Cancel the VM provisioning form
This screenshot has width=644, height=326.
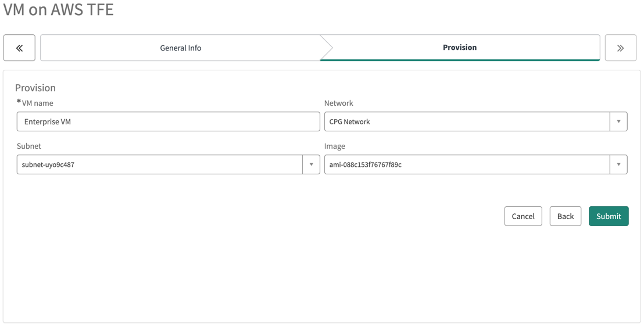point(523,216)
